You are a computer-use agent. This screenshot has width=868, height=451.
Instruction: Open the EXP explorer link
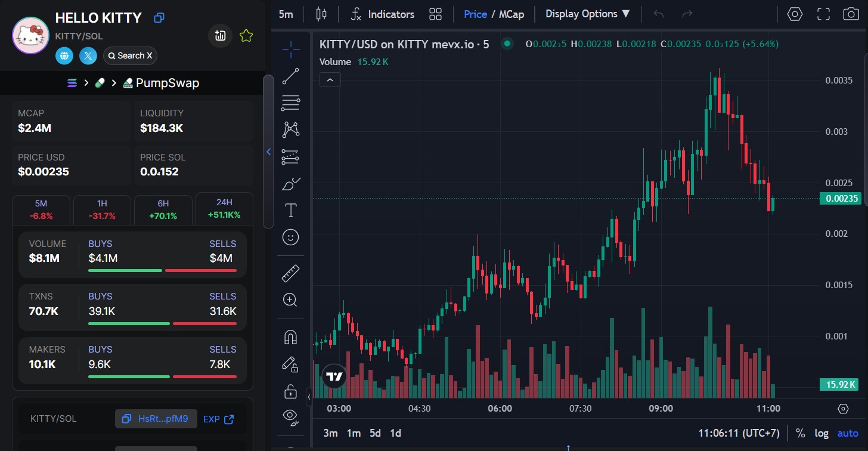pos(218,419)
